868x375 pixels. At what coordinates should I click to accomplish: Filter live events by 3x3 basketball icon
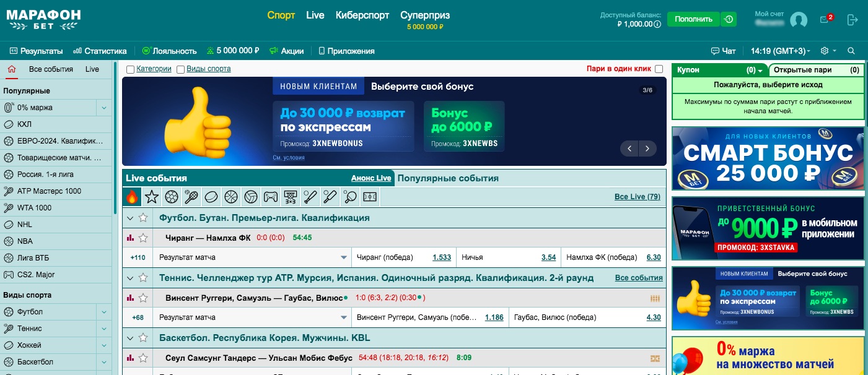[x=291, y=197]
